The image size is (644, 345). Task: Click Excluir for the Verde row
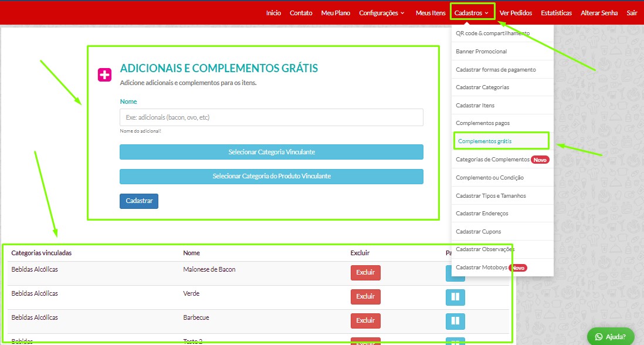(365, 297)
